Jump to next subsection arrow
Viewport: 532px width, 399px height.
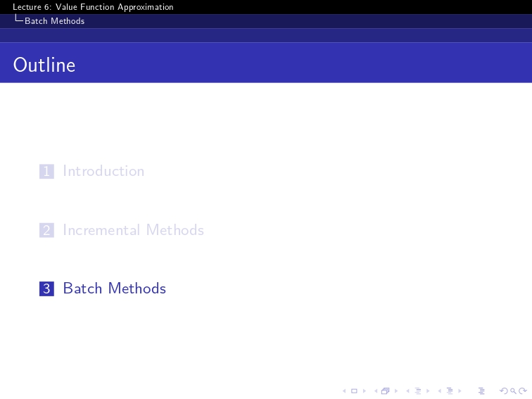tap(428, 391)
